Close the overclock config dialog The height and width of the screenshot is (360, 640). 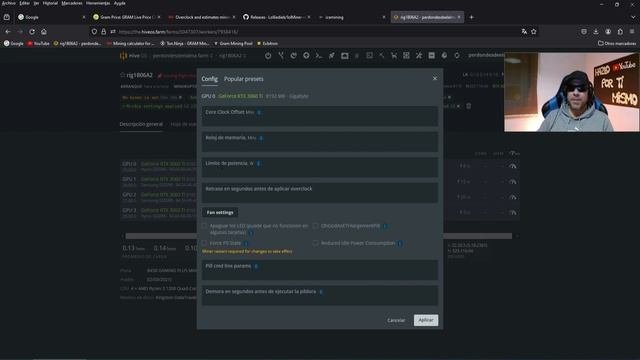point(435,78)
